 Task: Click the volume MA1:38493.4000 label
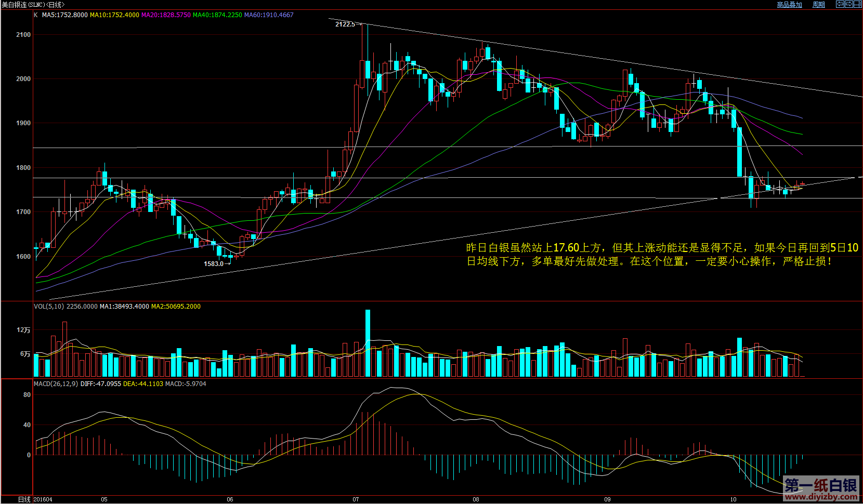point(124,307)
